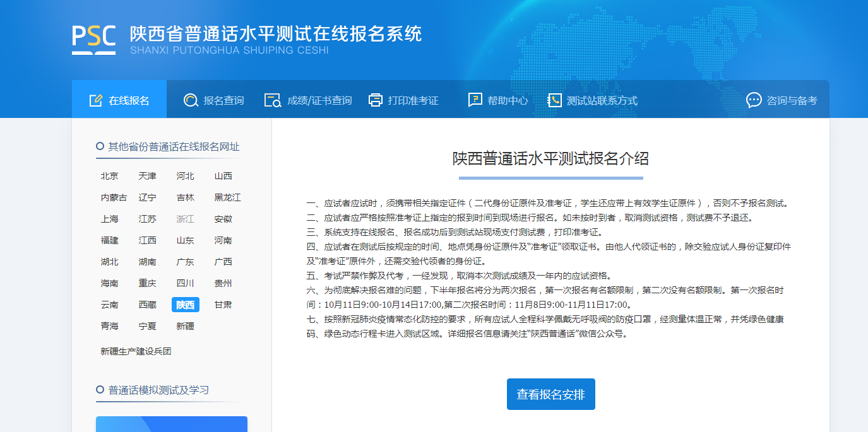Image resolution: width=868 pixels, height=432 pixels.
Task: Click the chat bubble icon for 咨询与备考
Action: point(754,100)
